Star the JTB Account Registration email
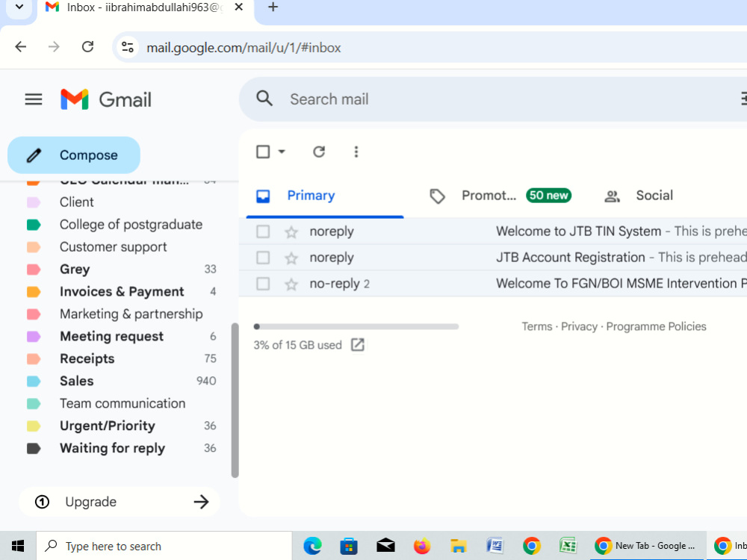747x560 pixels. (291, 258)
